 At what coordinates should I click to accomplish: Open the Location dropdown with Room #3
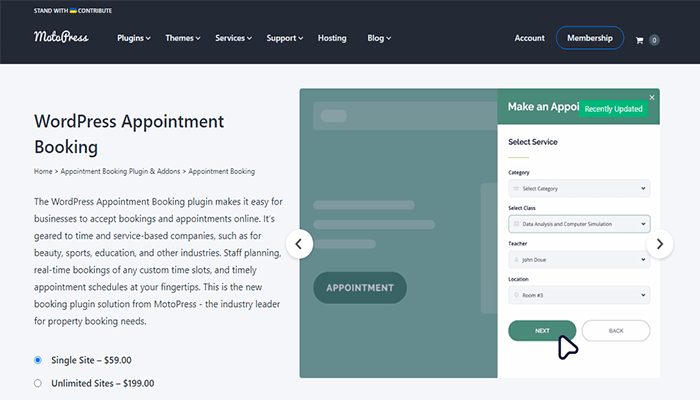pos(578,295)
